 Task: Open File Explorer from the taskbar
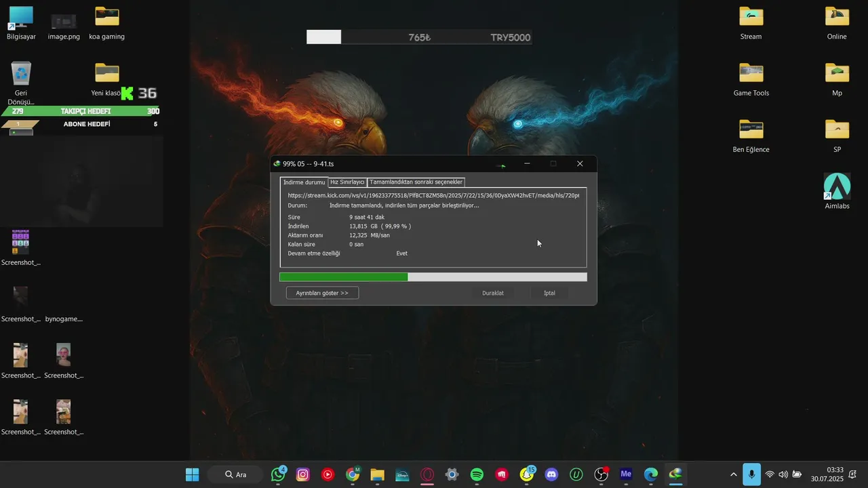tap(378, 474)
